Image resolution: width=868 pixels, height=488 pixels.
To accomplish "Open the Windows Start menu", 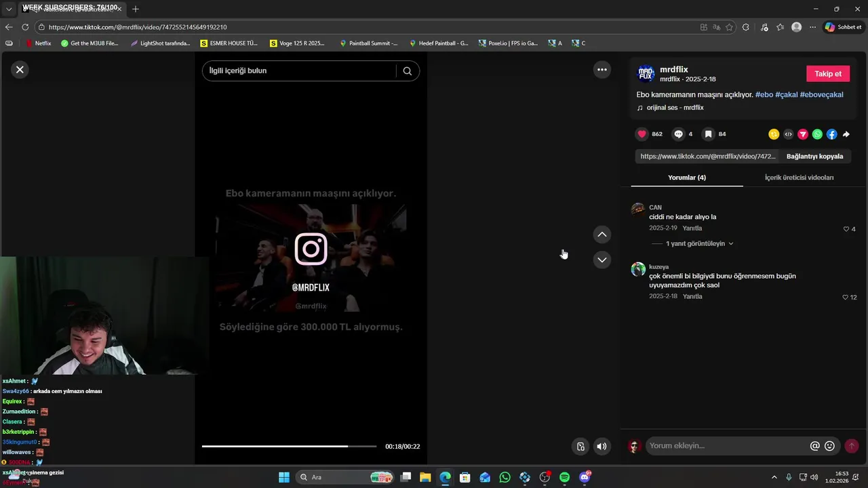I will (x=283, y=477).
